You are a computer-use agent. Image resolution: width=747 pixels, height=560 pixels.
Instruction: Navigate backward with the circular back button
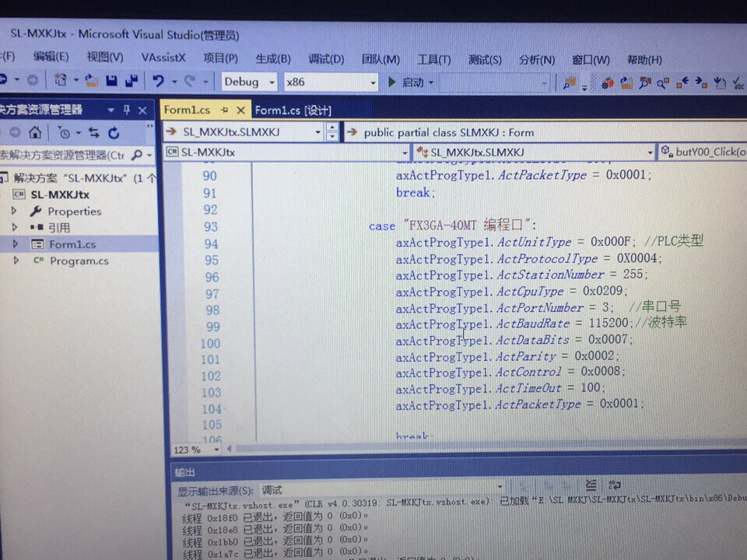(4, 79)
